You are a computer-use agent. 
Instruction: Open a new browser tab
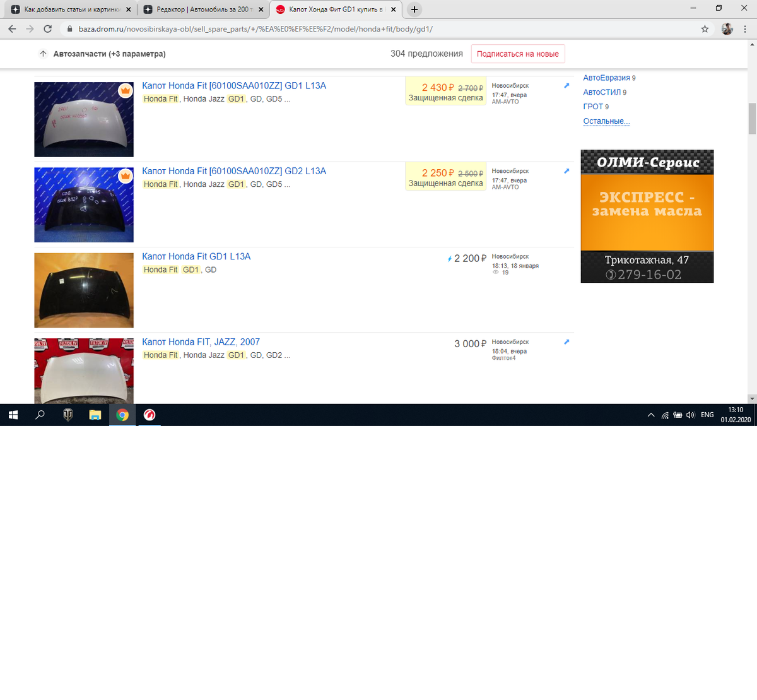point(414,9)
